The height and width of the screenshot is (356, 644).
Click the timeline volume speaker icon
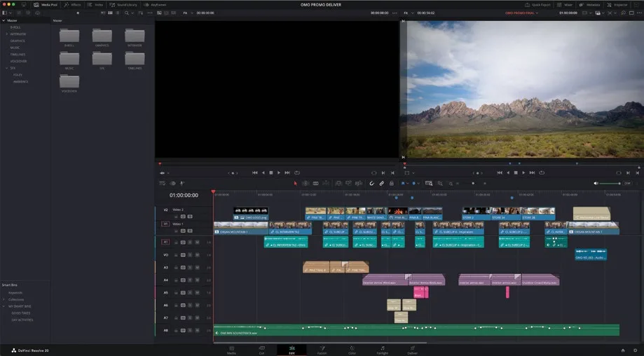click(x=596, y=183)
